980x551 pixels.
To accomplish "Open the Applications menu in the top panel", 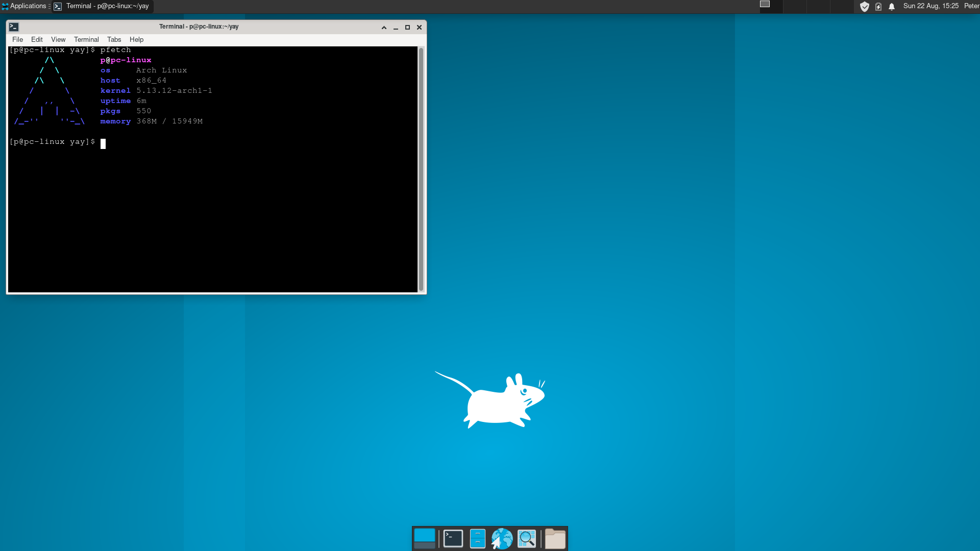I will tap(24, 6).
